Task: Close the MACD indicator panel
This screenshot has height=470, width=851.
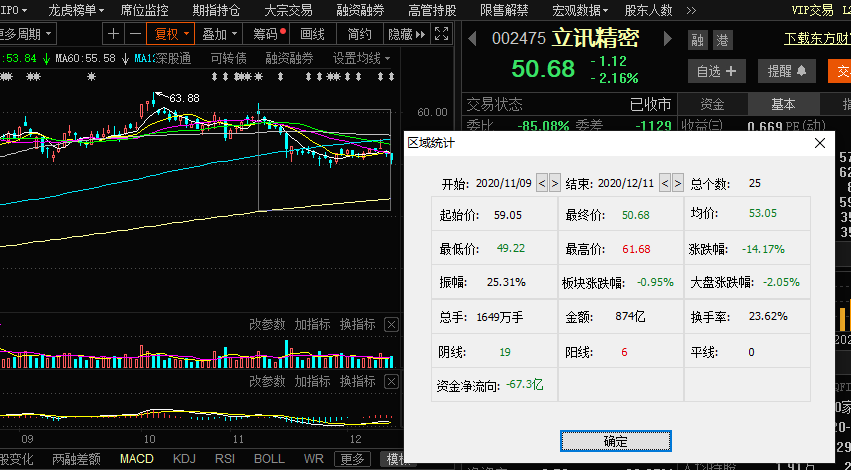Action: pyautogui.click(x=391, y=382)
